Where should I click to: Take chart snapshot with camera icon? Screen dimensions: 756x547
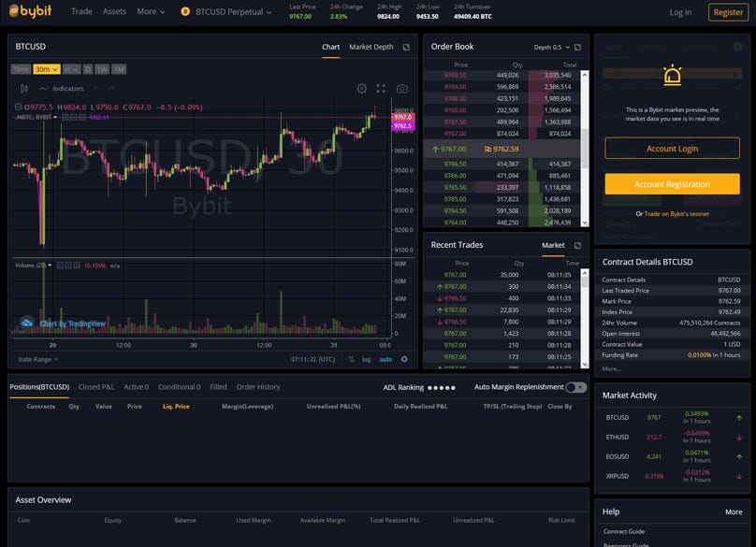coord(401,89)
